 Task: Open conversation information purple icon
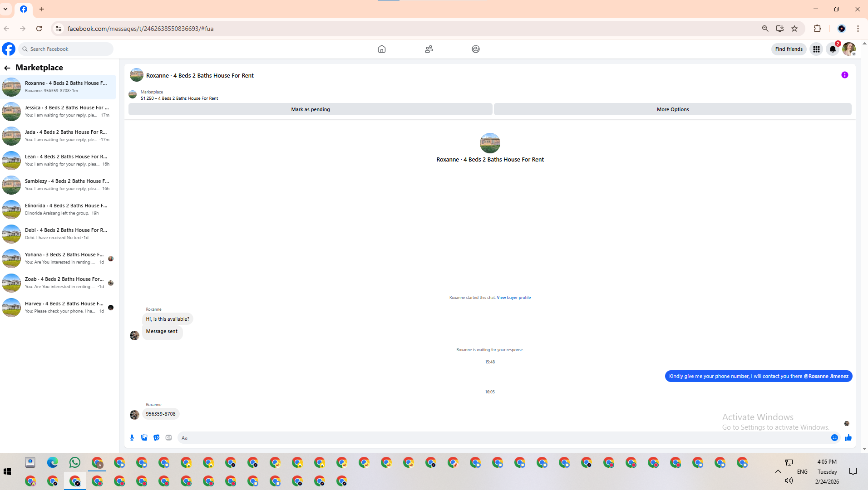(x=845, y=75)
